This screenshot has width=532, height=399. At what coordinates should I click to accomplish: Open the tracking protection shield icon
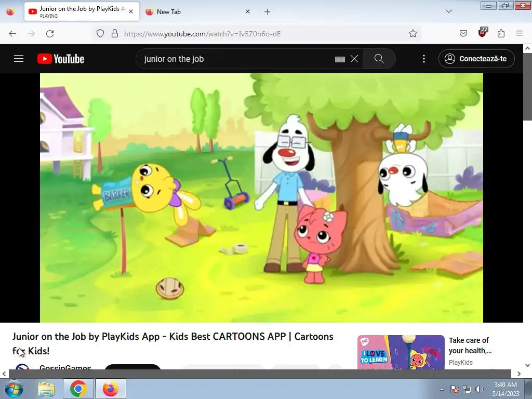[x=100, y=33]
